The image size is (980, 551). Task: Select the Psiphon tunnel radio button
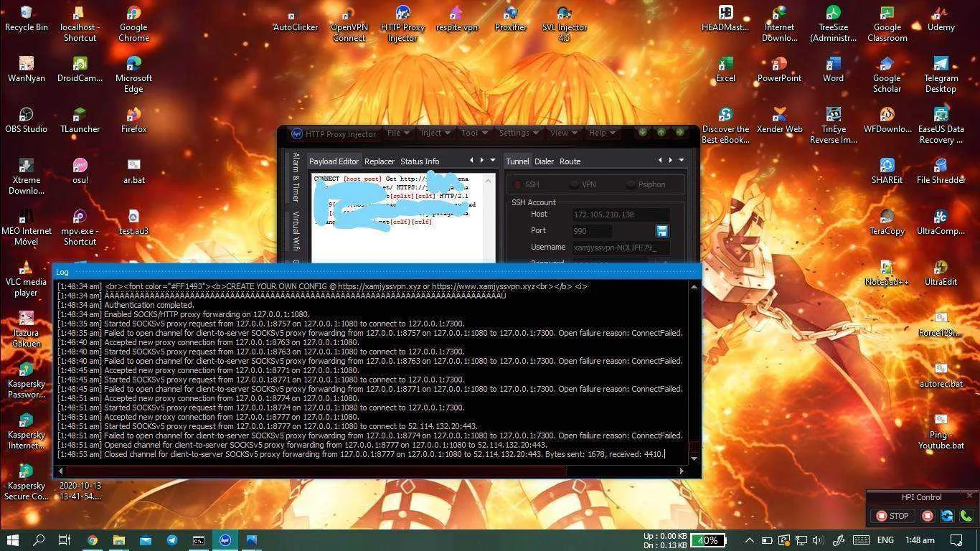click(646, 184)
